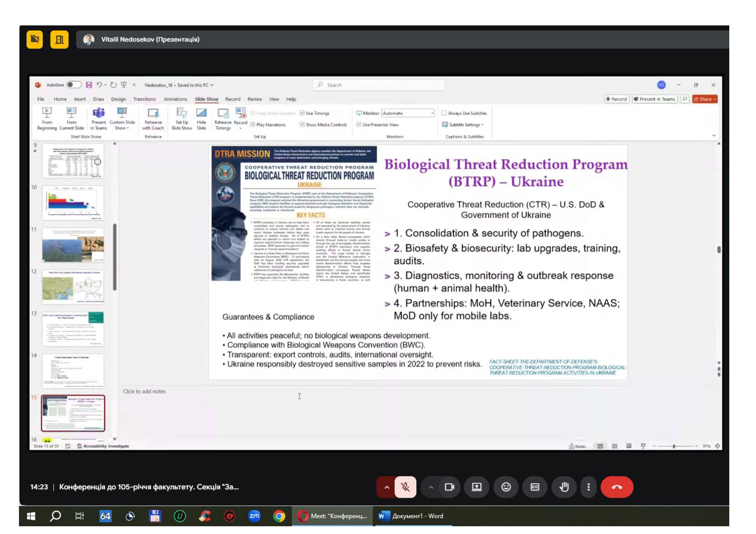Image resolution: width=756 pixels, height=534 pixels.
Task: Switch to Reading View icon
Action: tap(629, 446)
